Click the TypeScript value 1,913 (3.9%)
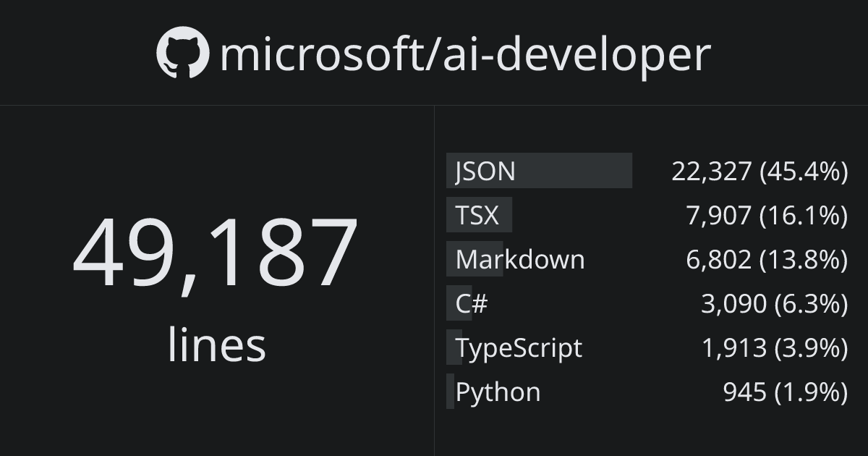The image size is (868, 456). tap(775, 348)
